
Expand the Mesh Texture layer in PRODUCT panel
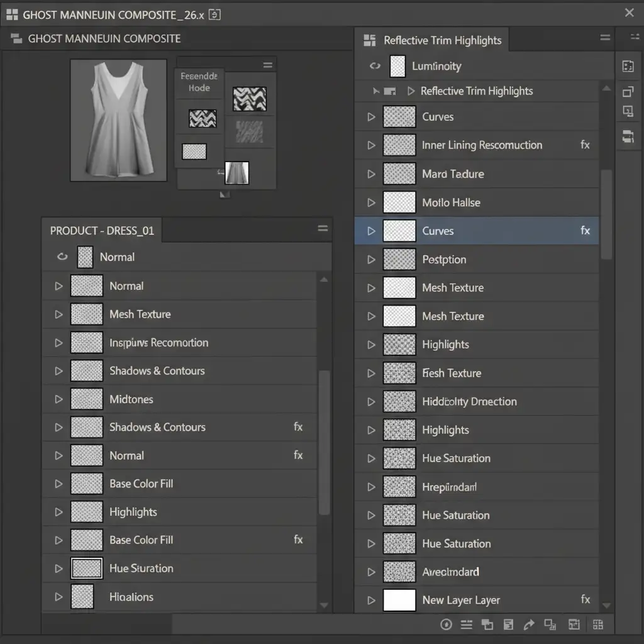click(x=58, y=314)
